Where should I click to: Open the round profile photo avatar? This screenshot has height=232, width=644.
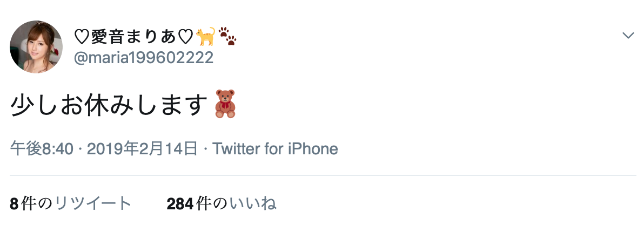(36, 47)
